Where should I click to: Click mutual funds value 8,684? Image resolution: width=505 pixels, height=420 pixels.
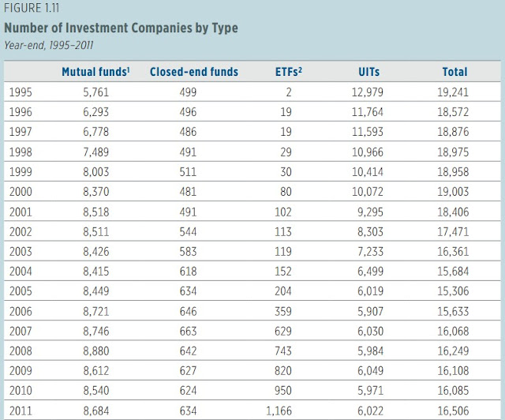pyautogui.click(x=96, y=411)
